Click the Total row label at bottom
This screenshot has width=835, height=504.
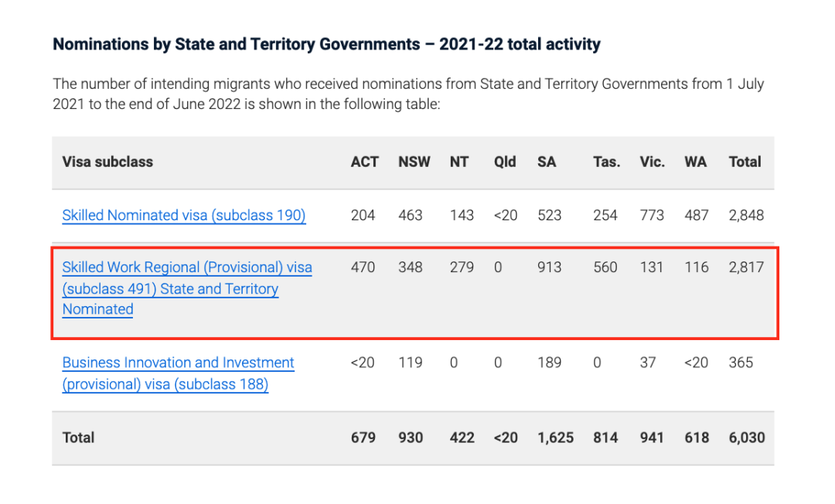pyautogui.click(x=78, y=438)
